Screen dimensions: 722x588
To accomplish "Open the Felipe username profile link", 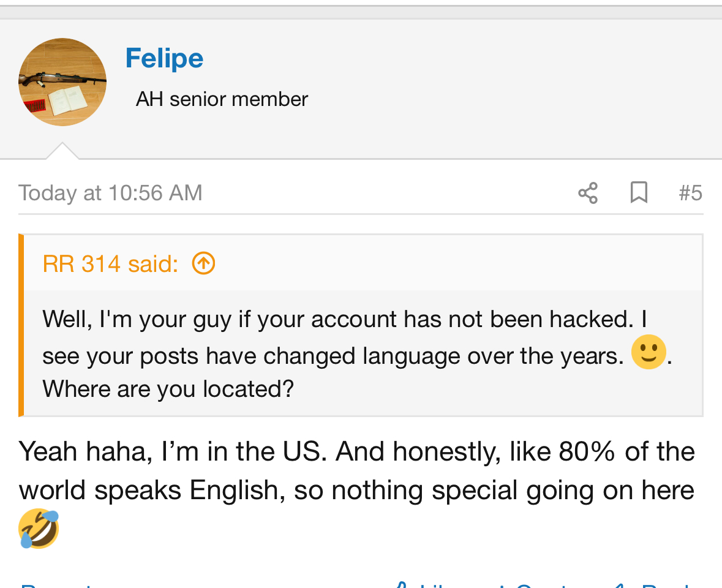I will pyautogui.click(x=164, y=59).
